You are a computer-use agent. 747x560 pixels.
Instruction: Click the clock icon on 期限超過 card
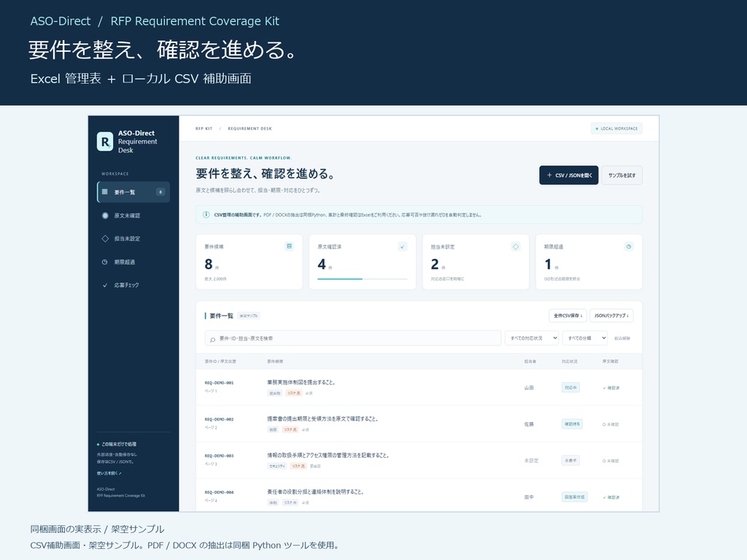tap(629, 246)
